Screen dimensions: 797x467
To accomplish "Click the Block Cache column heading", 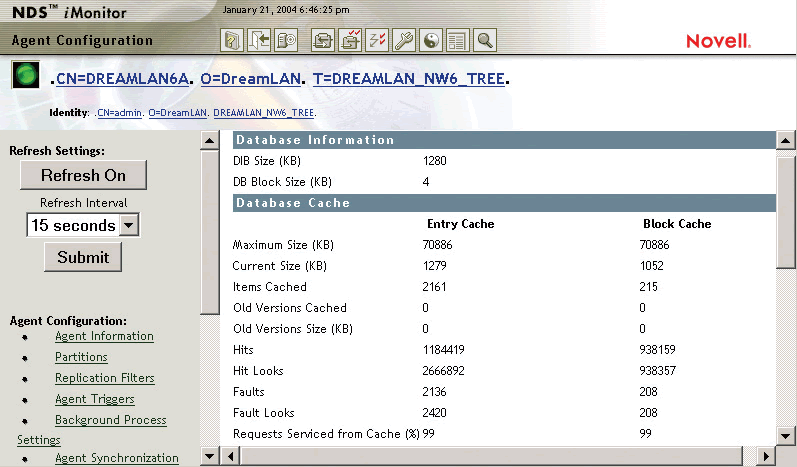I will coord(677,224).
